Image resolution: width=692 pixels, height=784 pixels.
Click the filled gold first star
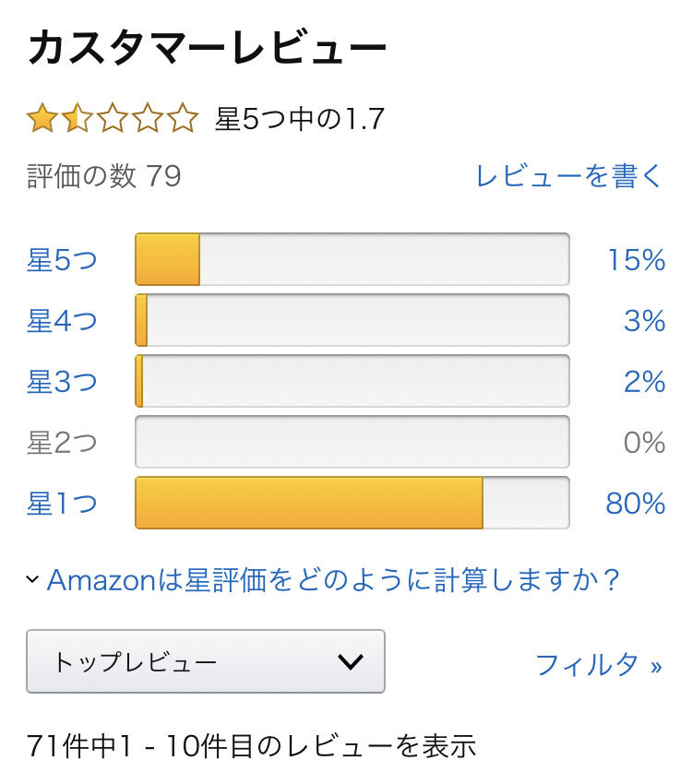[x=42, y=118]
